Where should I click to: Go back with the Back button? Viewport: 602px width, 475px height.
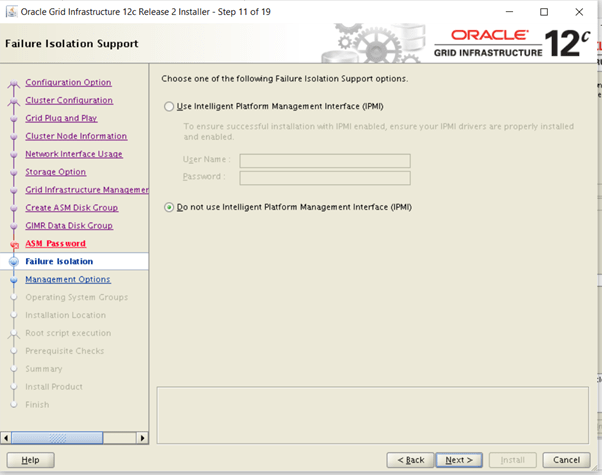pos(413,459)
